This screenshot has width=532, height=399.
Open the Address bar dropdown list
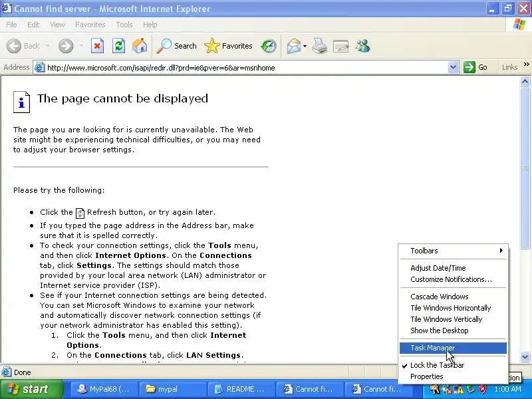click(453, 68)
